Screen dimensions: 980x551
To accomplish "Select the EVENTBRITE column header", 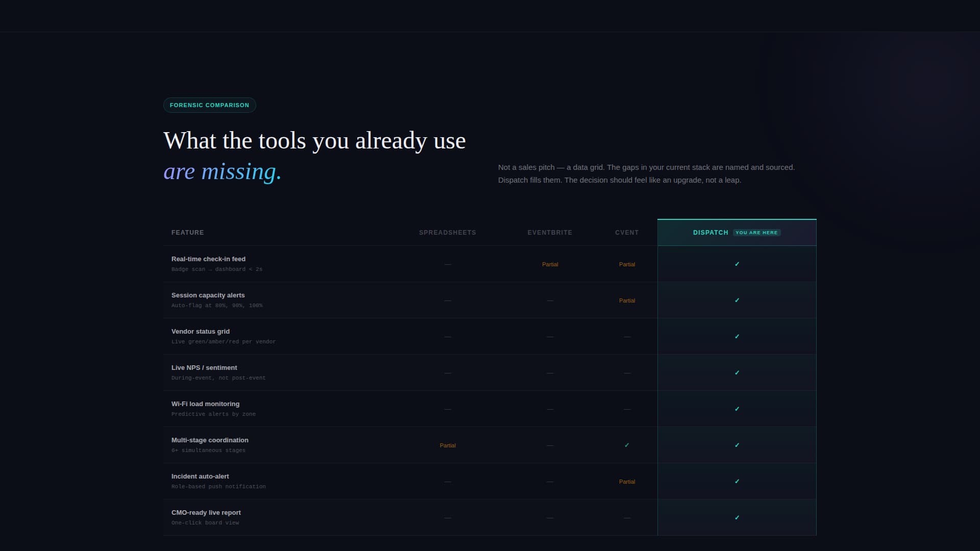I will coord(550,233).
